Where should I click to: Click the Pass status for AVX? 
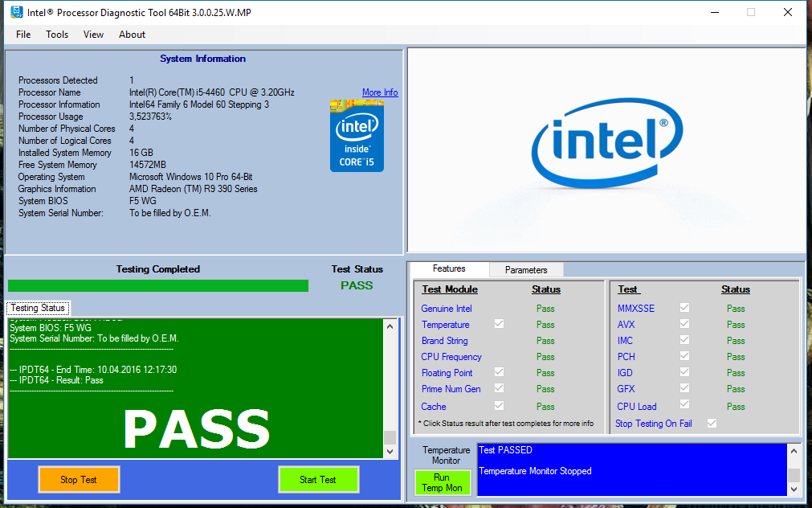tap(736, 325)
